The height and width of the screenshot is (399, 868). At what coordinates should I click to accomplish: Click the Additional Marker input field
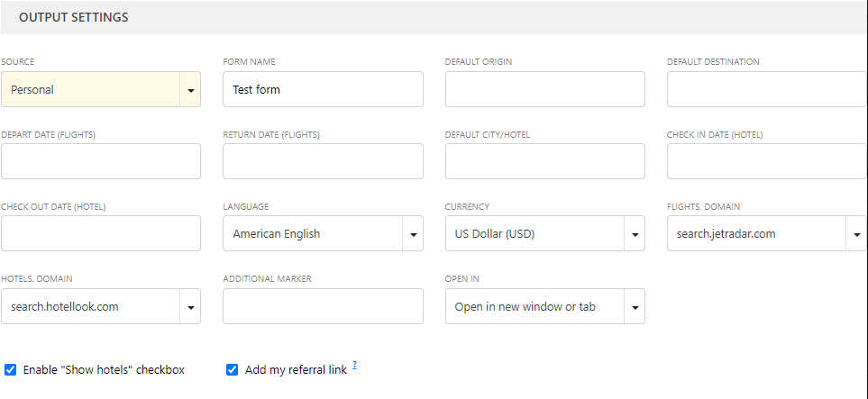(x=323, y=306)
